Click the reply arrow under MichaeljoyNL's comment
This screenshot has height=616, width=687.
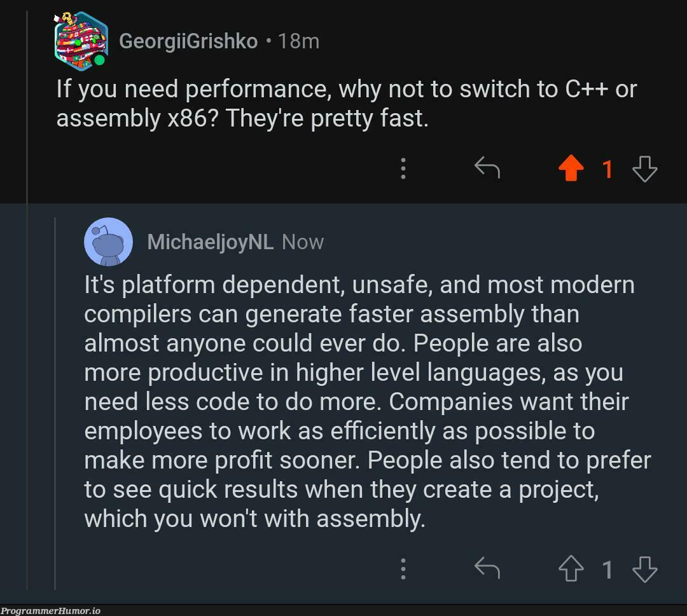(487, 568)
